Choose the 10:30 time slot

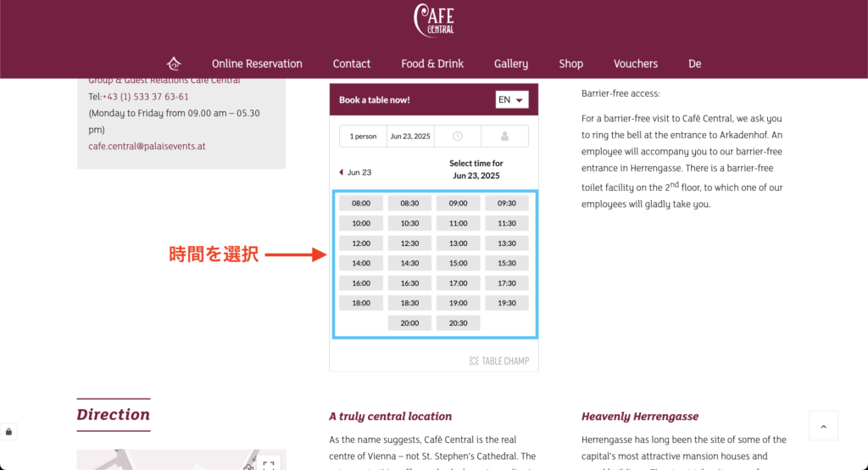tap(409, 223)
